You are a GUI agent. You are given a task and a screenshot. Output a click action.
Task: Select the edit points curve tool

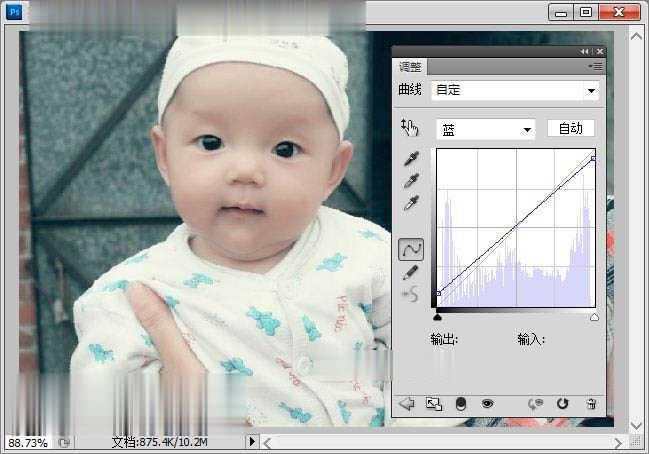(411, 250)
